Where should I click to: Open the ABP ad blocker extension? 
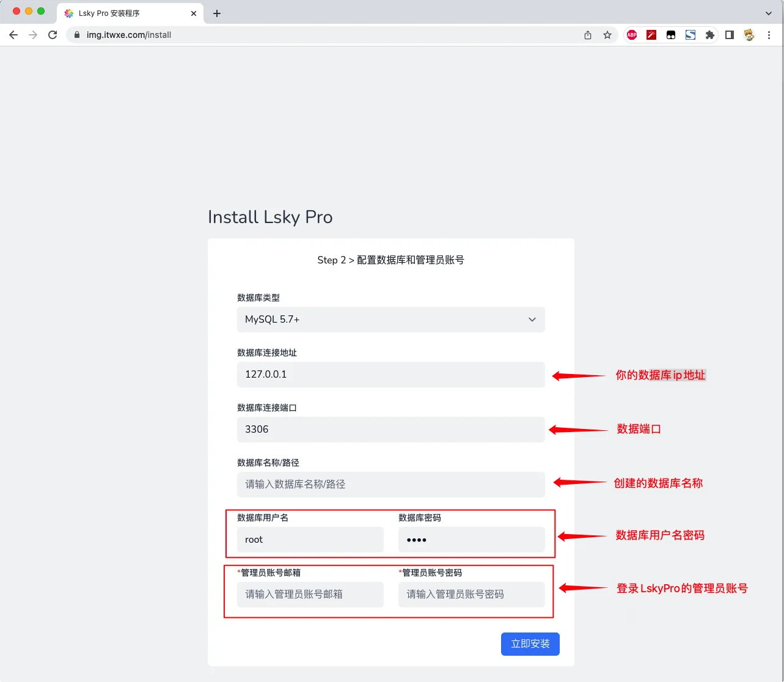tap(632, 35)
